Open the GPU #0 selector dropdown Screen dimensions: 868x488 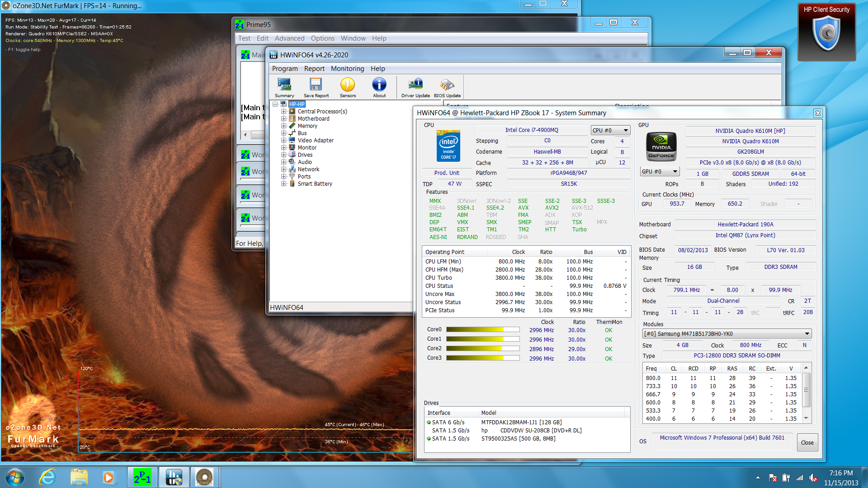tap(660, 172)
